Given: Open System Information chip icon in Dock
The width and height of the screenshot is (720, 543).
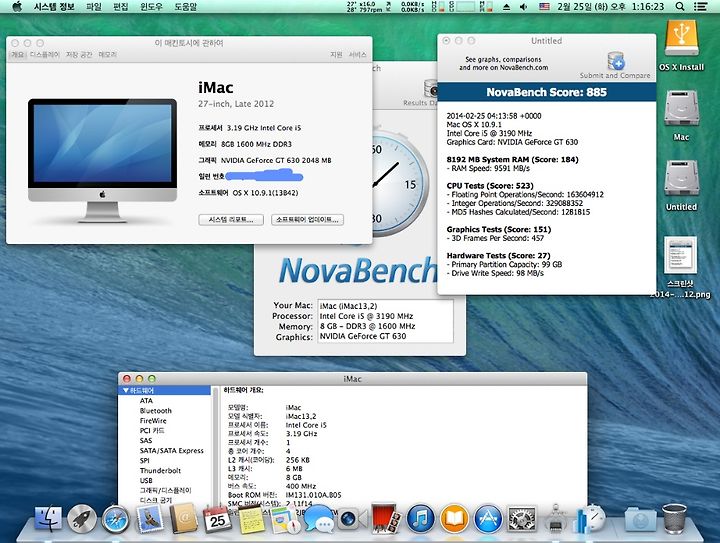Looking at the screenshot, I should (x=555, y=519).
